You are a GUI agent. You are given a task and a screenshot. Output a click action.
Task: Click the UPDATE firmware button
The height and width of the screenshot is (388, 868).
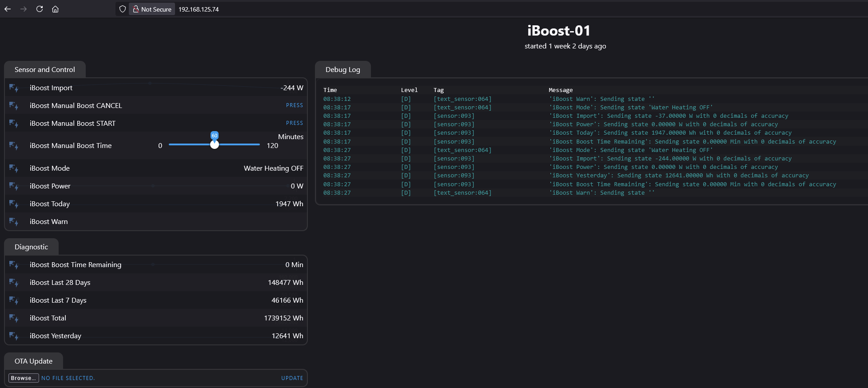coord(292,378)
